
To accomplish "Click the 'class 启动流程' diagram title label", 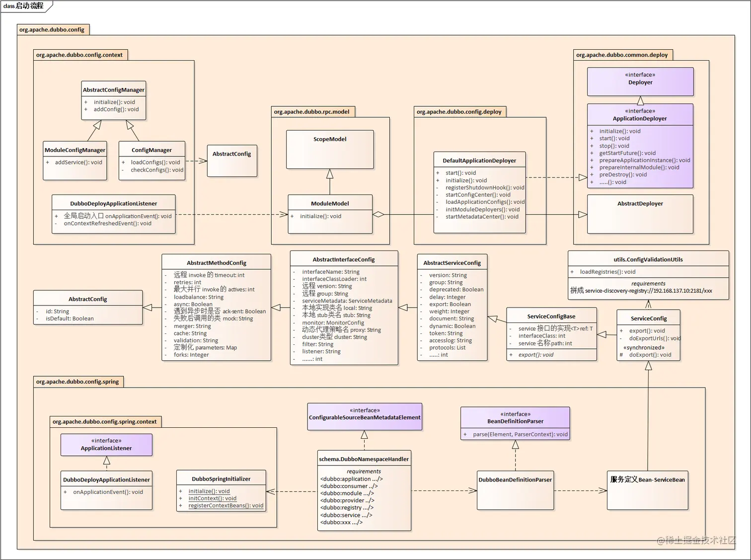I will (x=23, y=6).
